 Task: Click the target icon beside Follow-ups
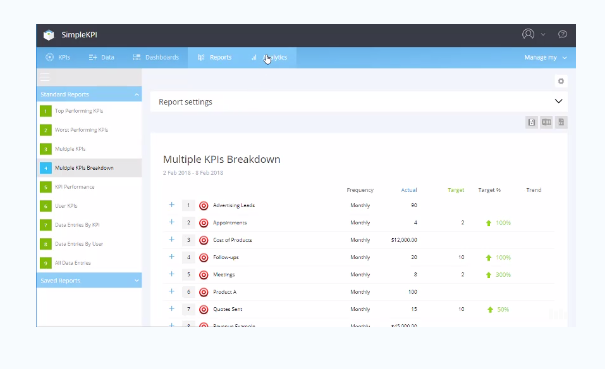204,257
